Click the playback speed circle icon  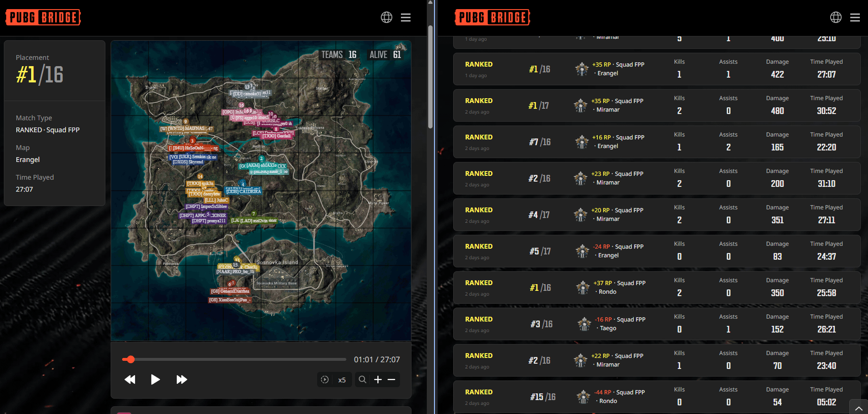(x=325, y=379)
